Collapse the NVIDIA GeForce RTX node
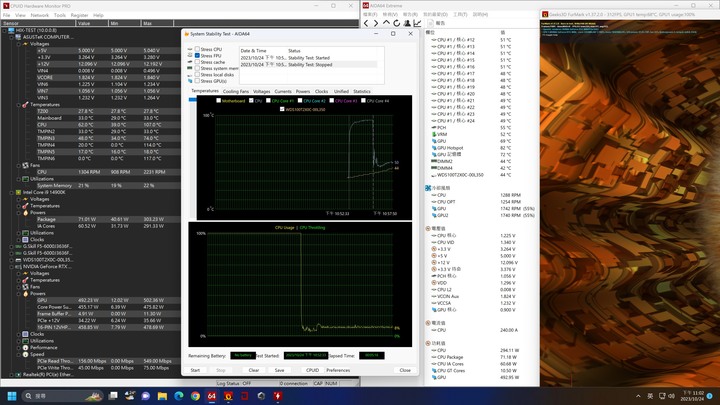 (x=11, y=267)
